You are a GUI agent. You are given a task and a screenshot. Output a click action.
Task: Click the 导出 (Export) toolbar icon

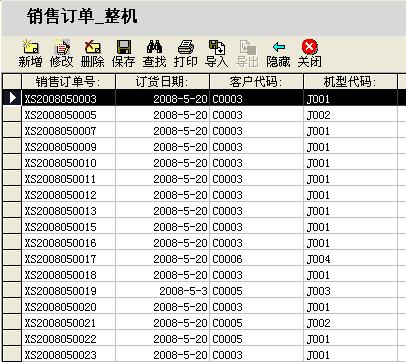(248, 53)
